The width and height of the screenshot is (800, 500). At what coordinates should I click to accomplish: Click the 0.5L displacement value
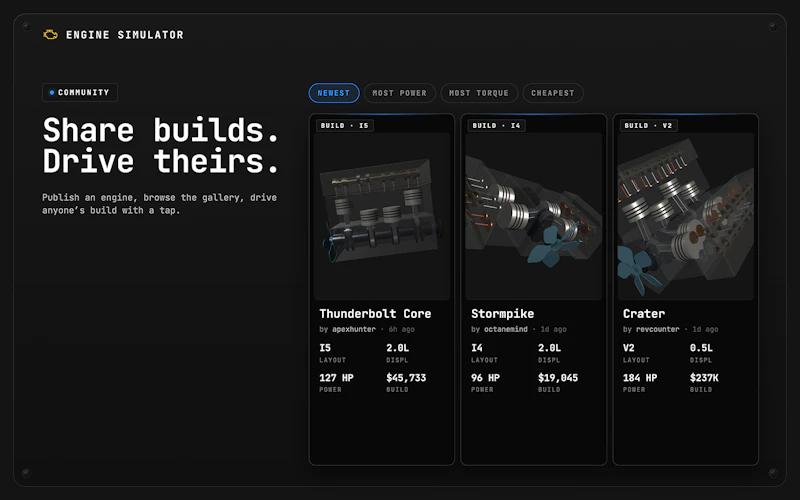[x=701, y=348]
